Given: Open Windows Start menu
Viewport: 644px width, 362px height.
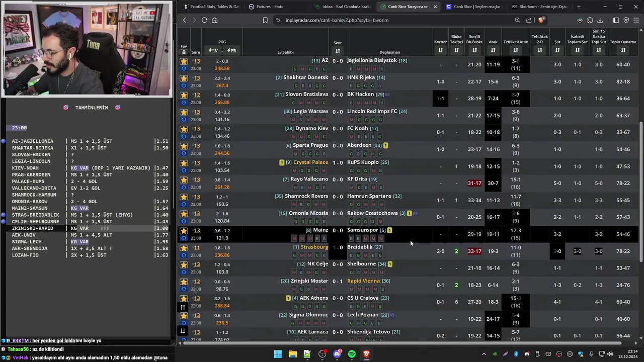Looking at the screenshot, I should (x=278, y=354).
